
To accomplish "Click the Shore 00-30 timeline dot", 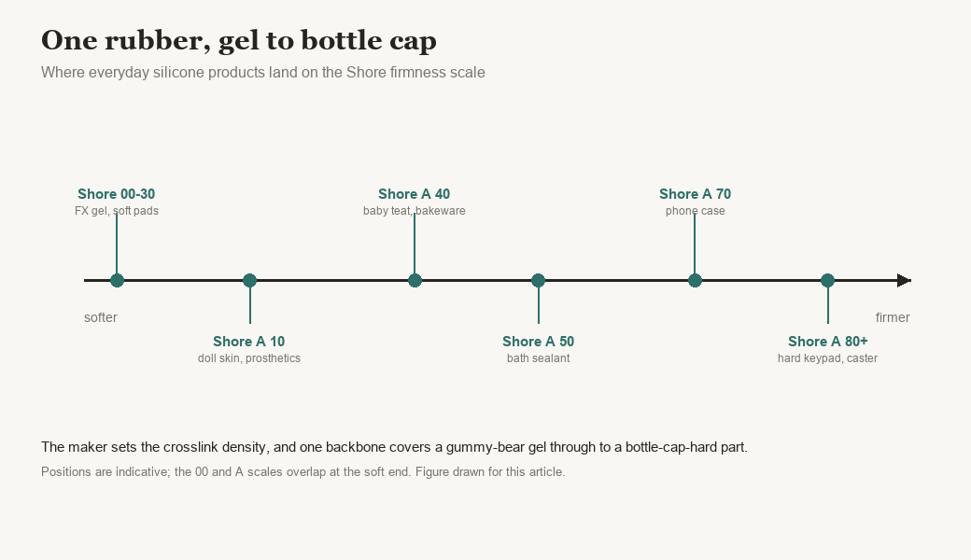I will point(117,280).
